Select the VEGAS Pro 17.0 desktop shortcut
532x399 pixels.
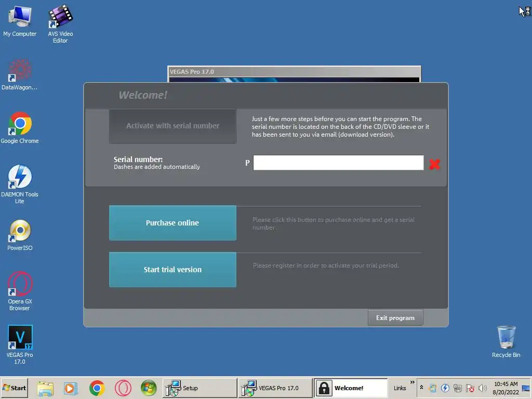pos(20,345)
